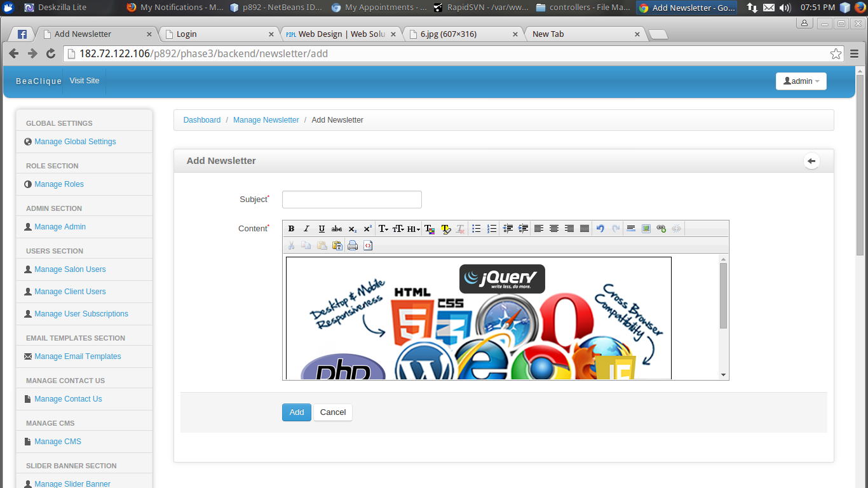Toggle the HTML source view icon
The image size is (868, 488).
(x=368, y=245)
